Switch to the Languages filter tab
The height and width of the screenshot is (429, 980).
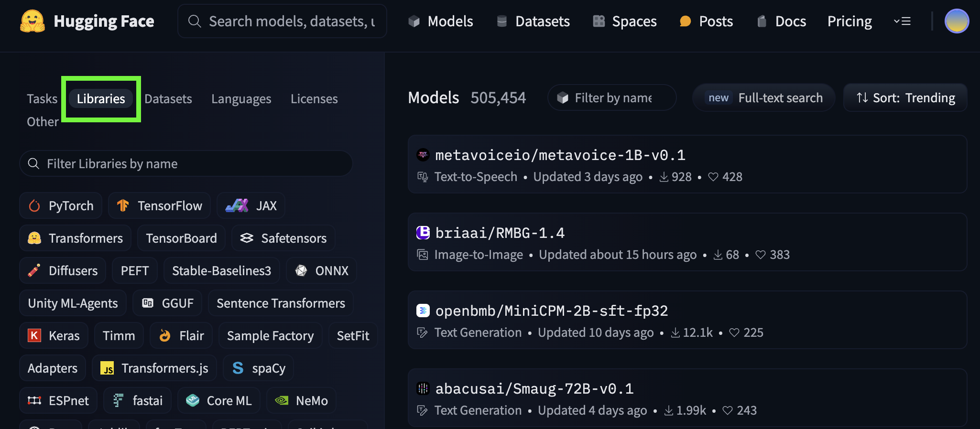(241, 99)
